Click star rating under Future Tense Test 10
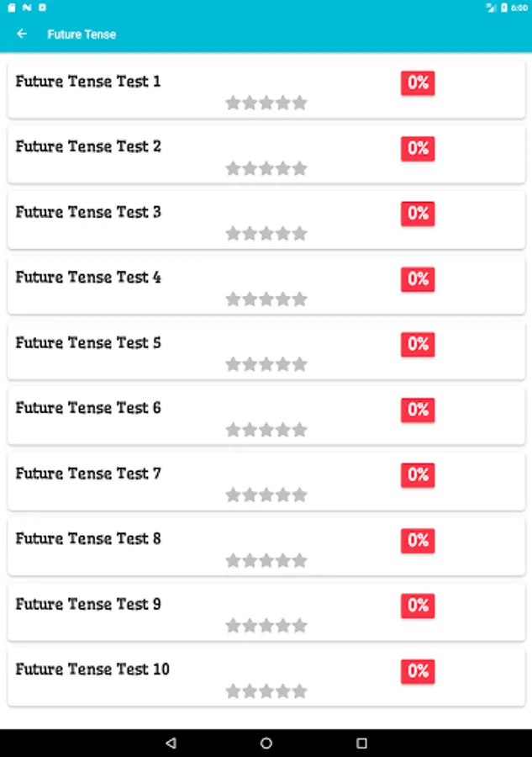532x757 pixels. tap(266, 691)
